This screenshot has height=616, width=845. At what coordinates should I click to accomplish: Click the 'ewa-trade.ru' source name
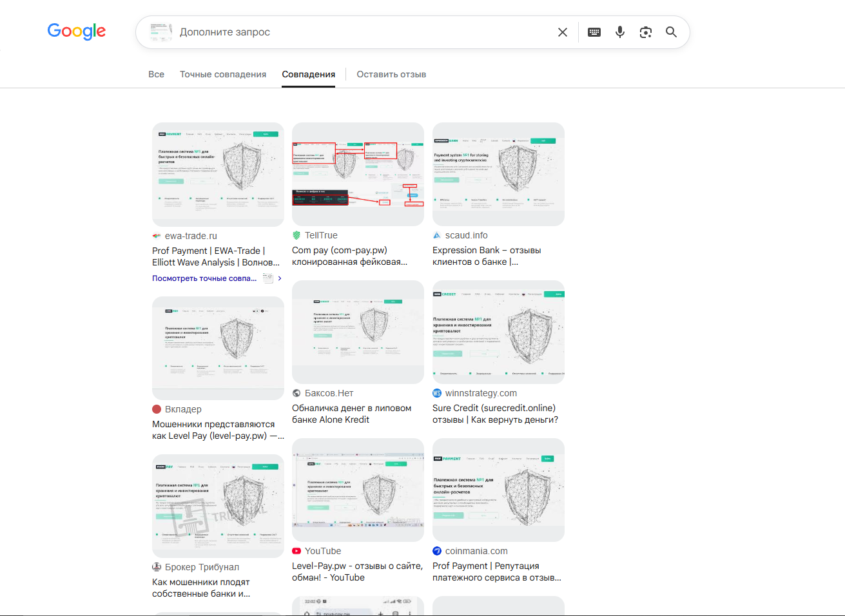click(191, 236)
